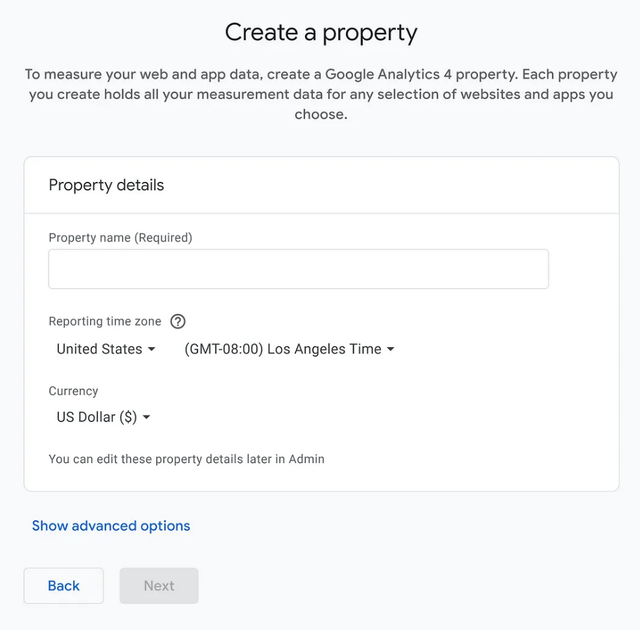Click the "(GMT-08:00)" offset text

[x=224, y=349]
